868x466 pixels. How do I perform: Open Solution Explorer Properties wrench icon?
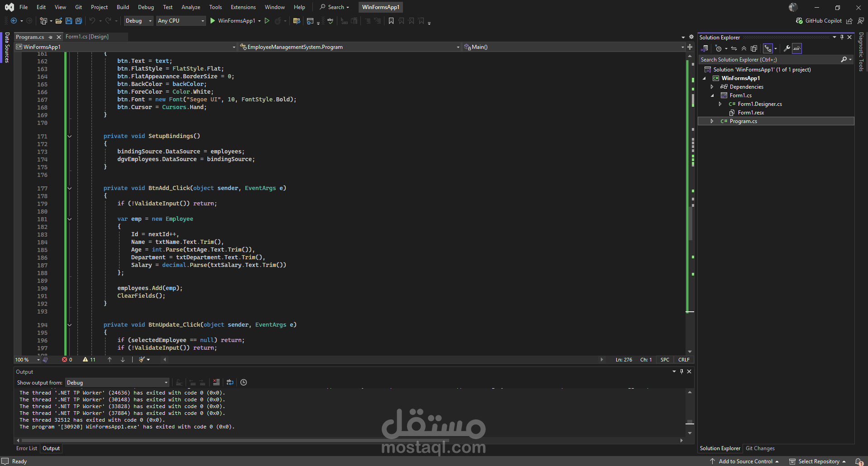[x=787, y=48]
